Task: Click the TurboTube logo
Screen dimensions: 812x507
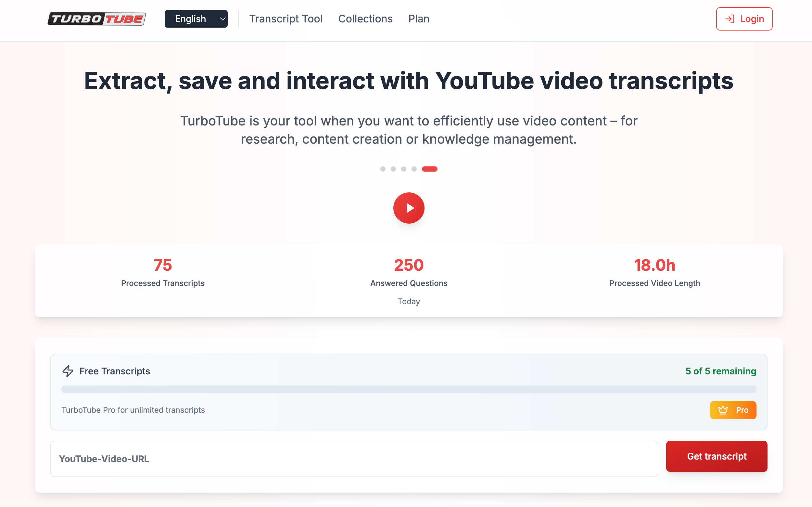Action: pyautogui.click(x=96, y=19)
